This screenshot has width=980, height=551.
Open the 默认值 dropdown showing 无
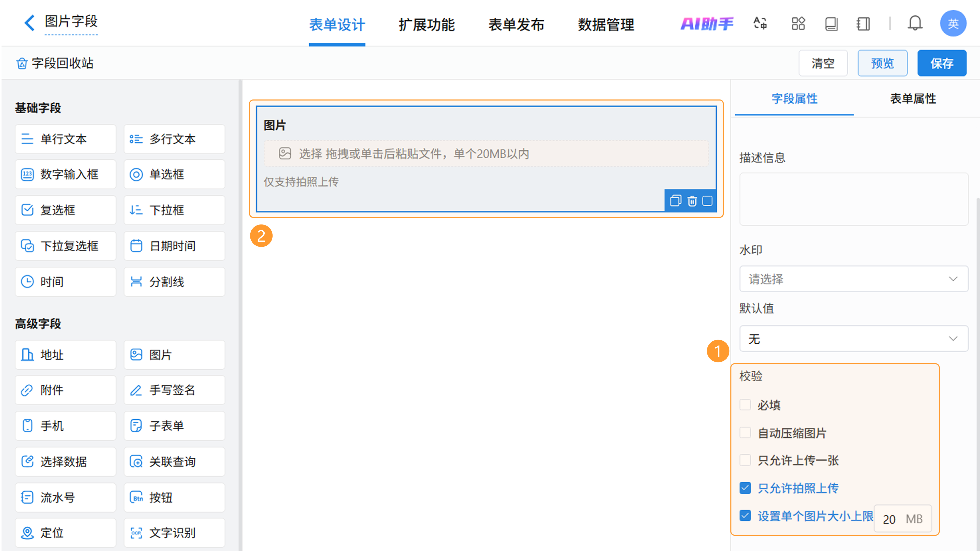853,339
